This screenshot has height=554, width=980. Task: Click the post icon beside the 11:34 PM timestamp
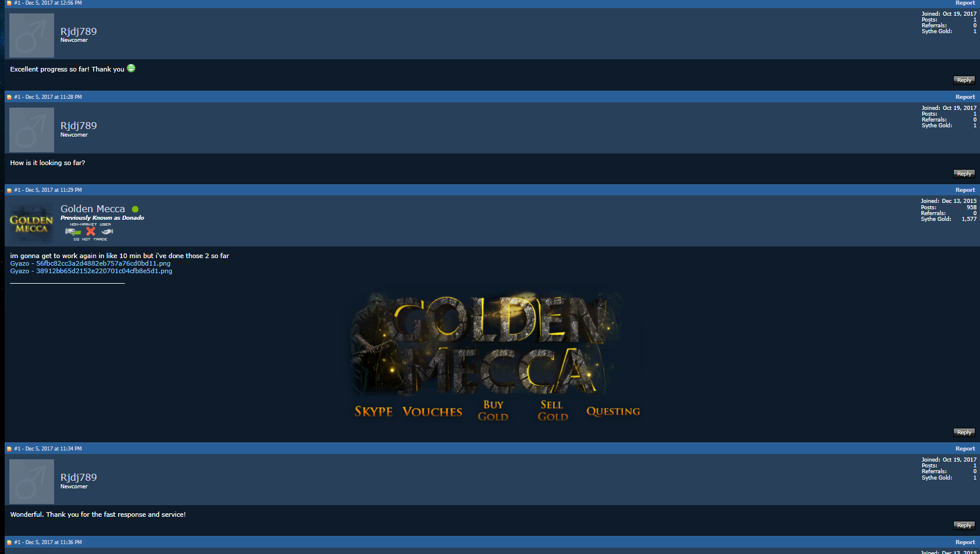9,449
